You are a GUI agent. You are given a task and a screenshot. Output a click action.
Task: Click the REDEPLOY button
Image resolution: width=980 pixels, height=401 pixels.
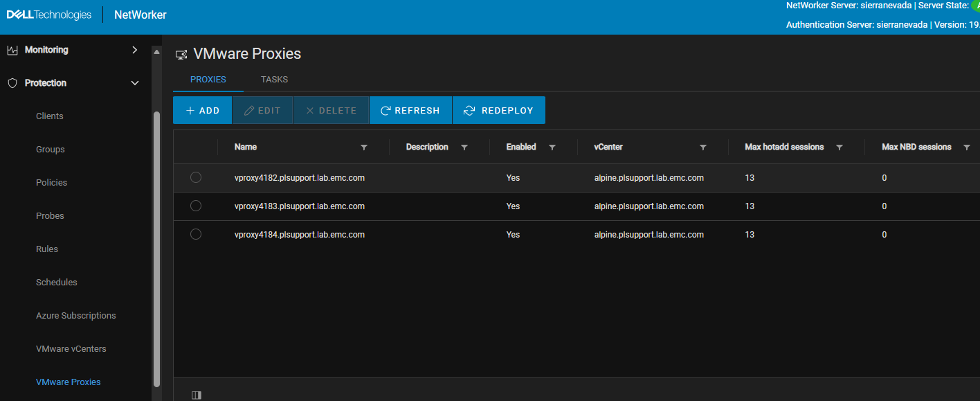[x=498, y=110]
